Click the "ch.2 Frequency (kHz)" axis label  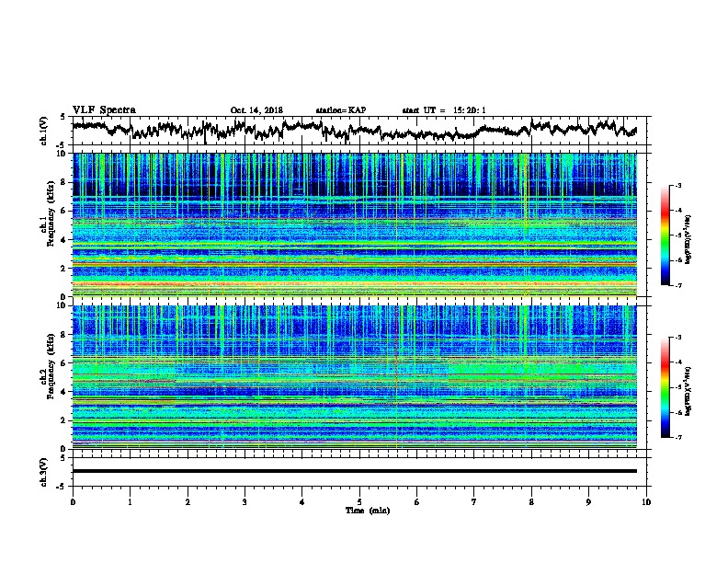coord(49,366)
